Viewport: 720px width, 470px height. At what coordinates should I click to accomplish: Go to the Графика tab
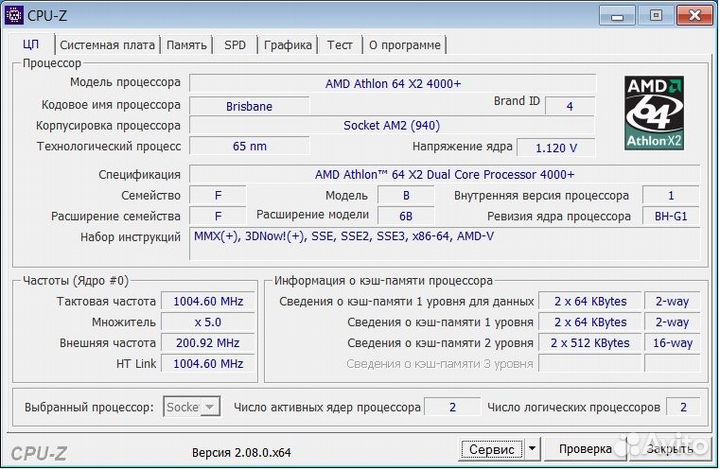click(288, 45)
